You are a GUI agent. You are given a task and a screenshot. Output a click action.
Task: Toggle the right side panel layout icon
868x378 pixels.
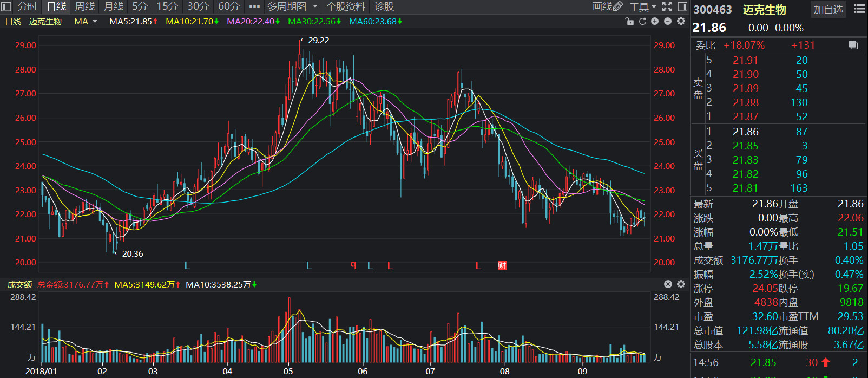[x=682, y=6]
